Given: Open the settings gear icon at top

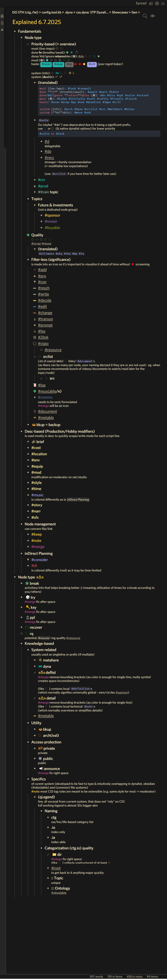Looking at the screenshot, I should pyautogui.click(x=157, y=3).
